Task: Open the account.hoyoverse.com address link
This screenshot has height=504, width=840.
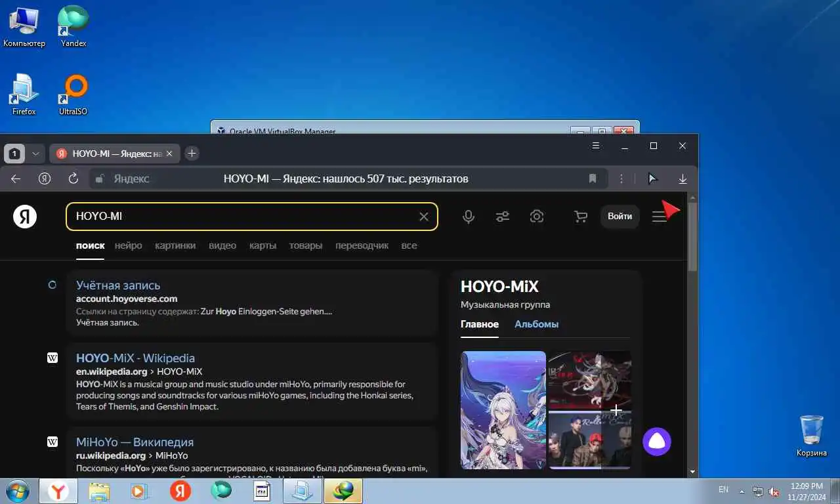Action: click(x=127, y=299)
